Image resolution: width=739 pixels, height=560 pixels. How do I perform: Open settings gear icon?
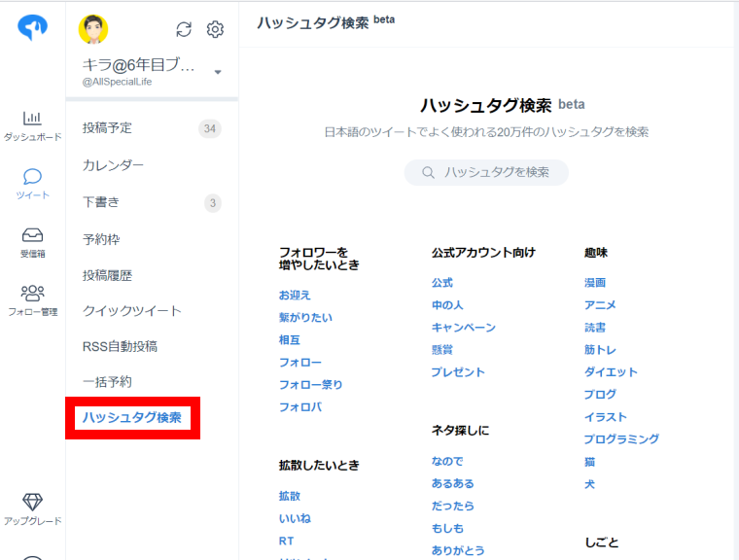pyautogui.click(x=215, y=29)
